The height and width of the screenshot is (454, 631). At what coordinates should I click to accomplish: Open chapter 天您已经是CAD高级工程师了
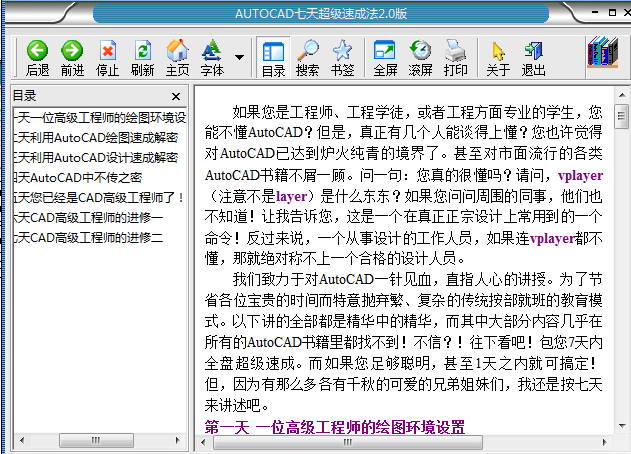point(99,198)
